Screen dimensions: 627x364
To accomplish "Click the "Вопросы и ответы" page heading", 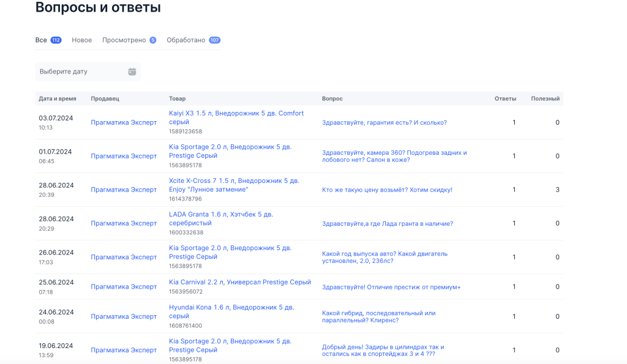I will pyautogui.click(x=98, y=7).
